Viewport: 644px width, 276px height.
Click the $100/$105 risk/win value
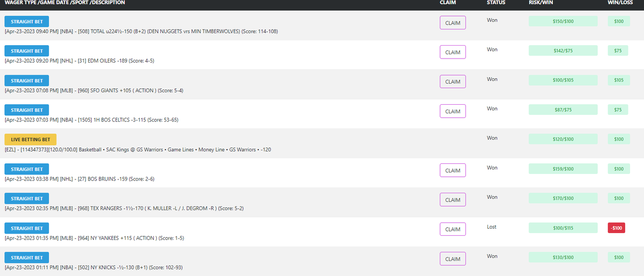pyautogui.click(x=563, y=81)
